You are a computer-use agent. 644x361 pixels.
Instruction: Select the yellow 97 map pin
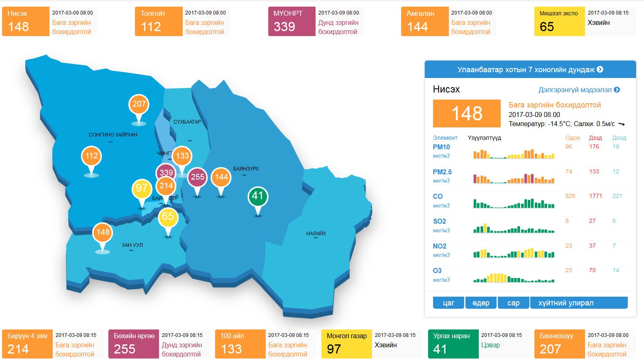(x=141, y=188)
